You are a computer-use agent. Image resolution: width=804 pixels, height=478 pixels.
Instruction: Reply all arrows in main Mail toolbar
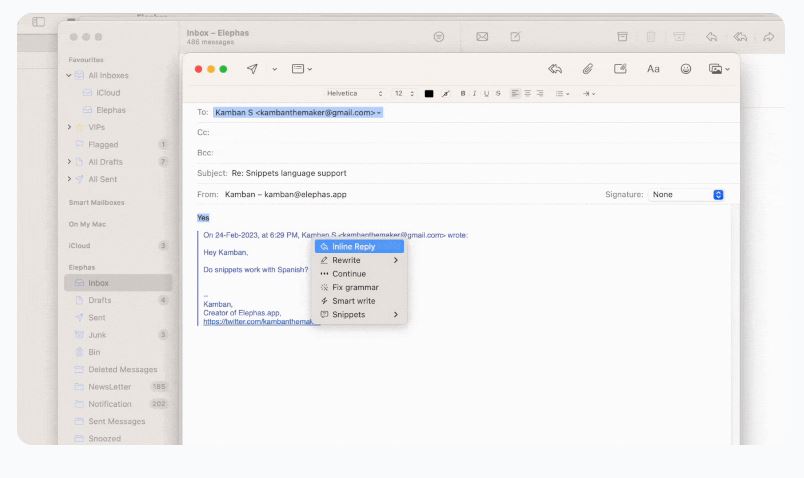click(x=740, y=37)
